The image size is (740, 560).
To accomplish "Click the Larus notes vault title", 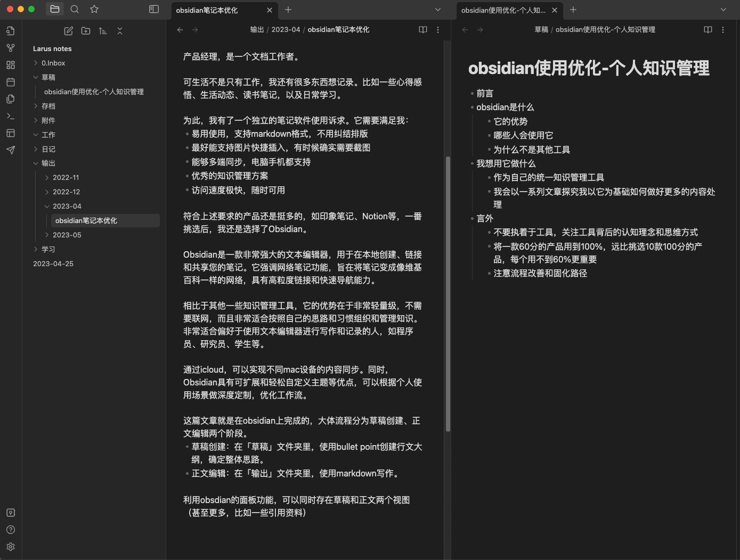I will (x=52, y=48).
